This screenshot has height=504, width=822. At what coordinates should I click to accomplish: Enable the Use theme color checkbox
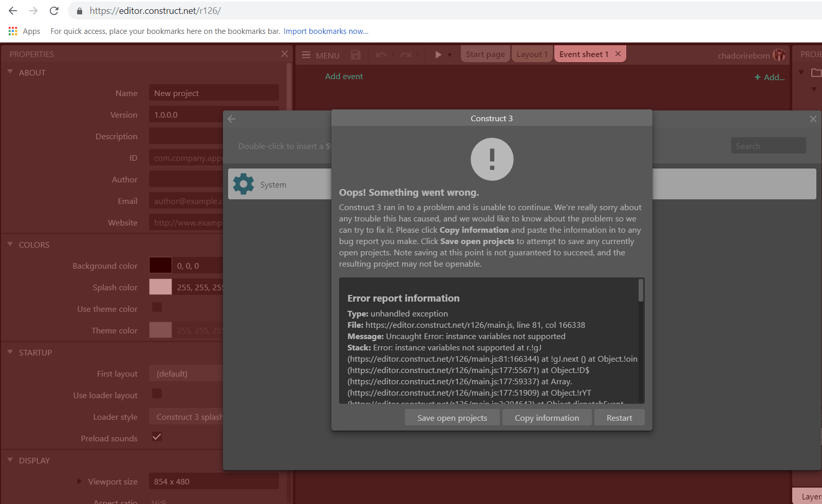[x=157, y=307]
